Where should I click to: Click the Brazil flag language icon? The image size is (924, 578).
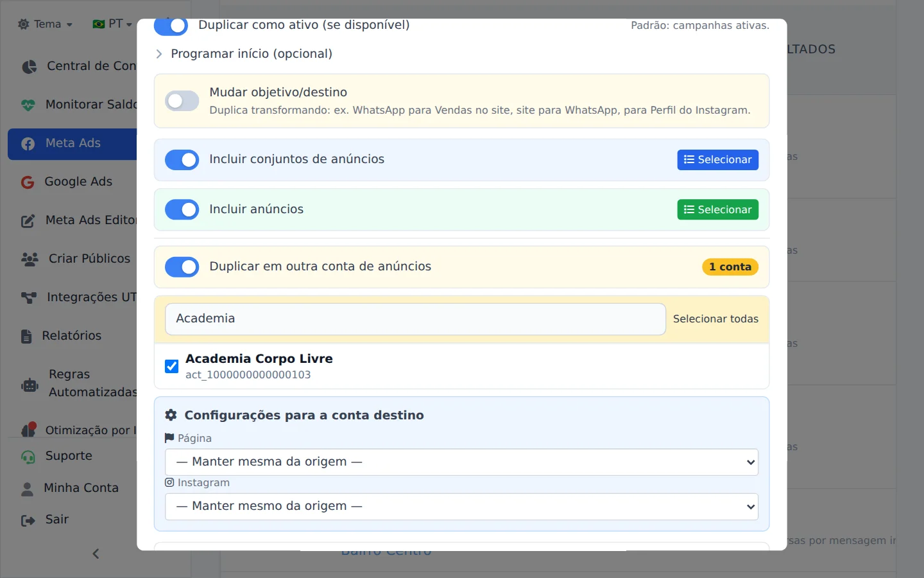pos(99,24)
